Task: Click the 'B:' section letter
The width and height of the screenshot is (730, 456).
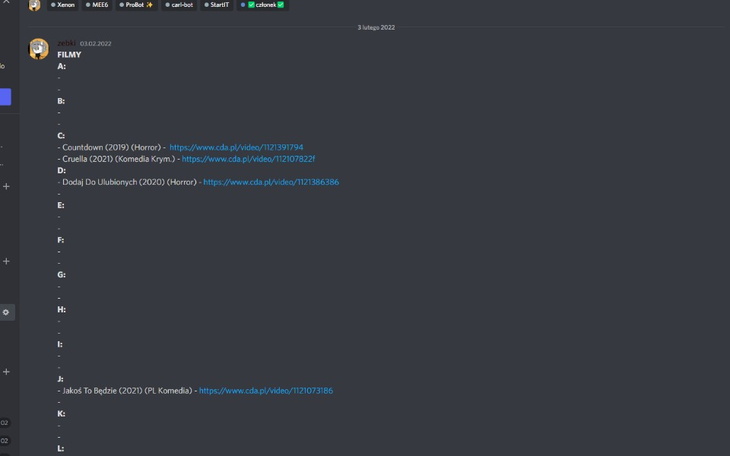Action: [x=61, y=101]
